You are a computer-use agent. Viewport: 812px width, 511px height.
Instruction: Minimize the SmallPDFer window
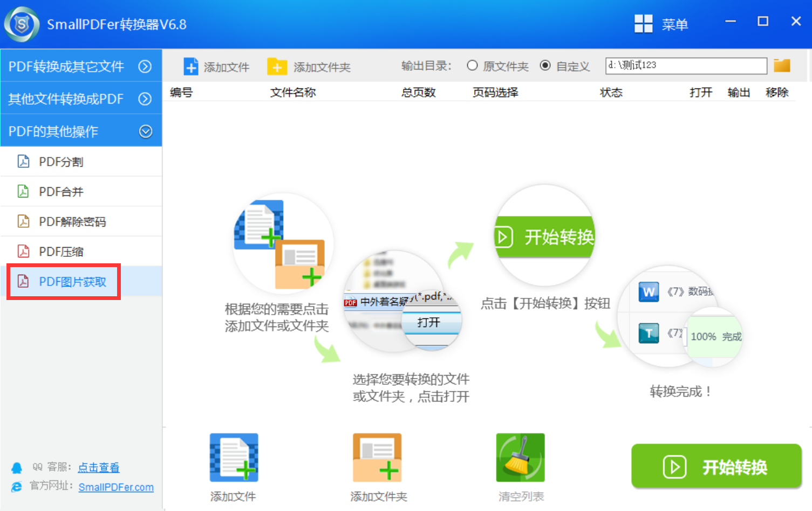click(731, 22)
